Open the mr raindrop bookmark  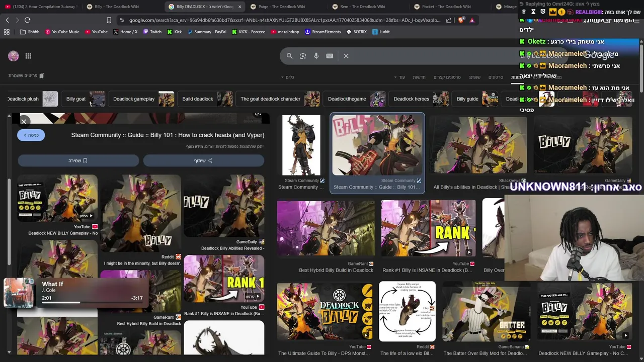click(285, 32)
